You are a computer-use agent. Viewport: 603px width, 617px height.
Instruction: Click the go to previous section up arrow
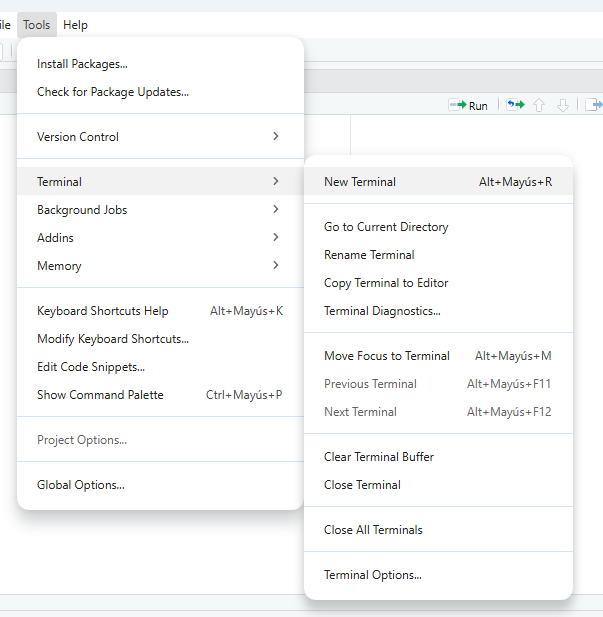tap(540, 105)
